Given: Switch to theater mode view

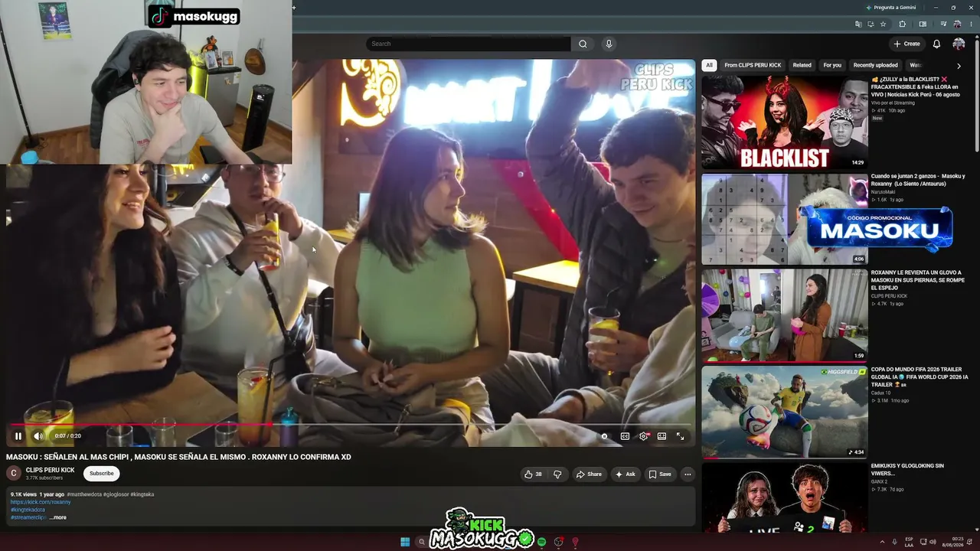Looking at the screenshot, I should tap(661, 436).
